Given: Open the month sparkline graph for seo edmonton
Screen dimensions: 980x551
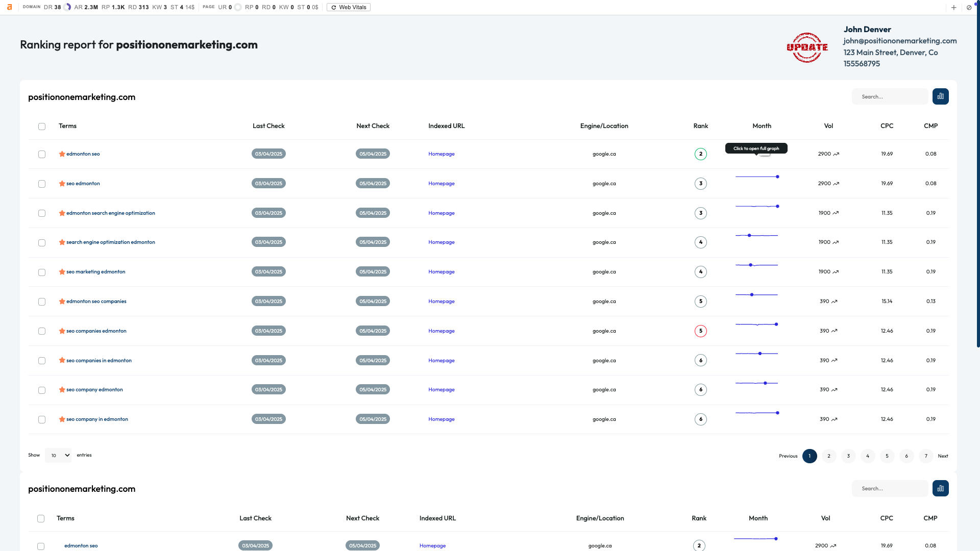Looking at the screenshot, I should [x=757, y=177].
